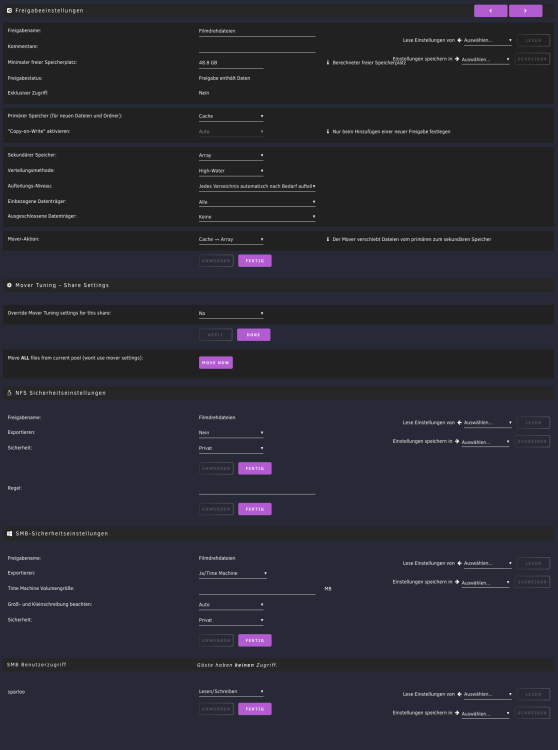Open the Primärer Speicher dropdown showing Cache

click(x=231, y=116)
